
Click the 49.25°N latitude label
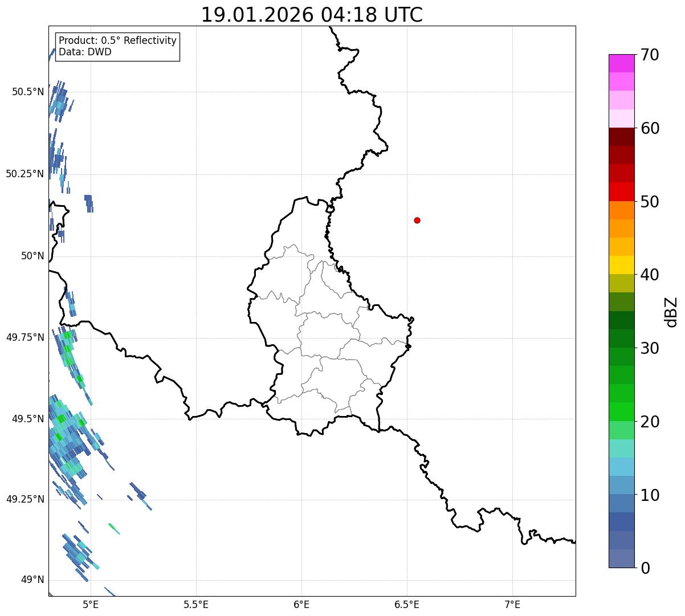click(25, 499)
